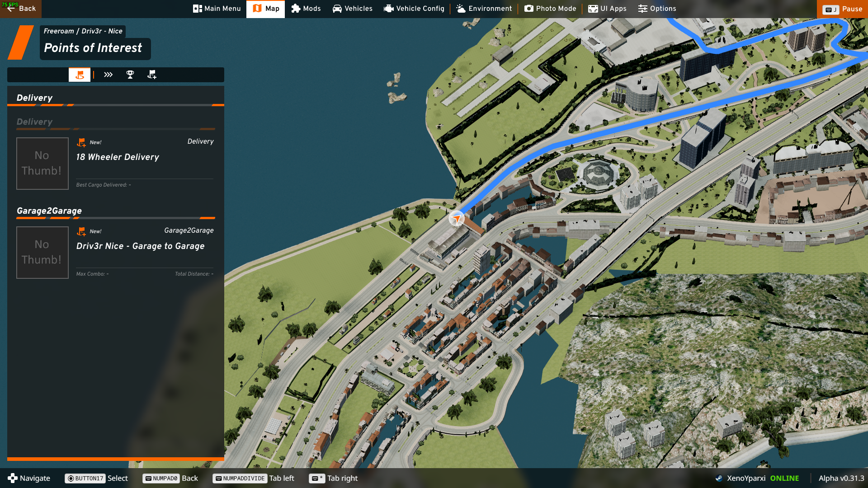Open the Vehicles menu
This screenshot has width=868, height=488.
(x=352, y=9)
